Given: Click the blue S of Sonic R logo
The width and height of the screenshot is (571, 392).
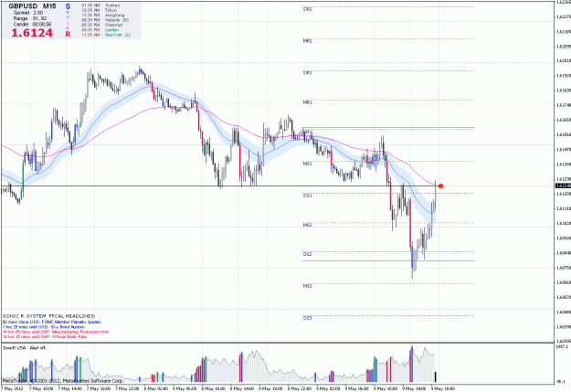Looking at the screenshot, I should [68, 6].
